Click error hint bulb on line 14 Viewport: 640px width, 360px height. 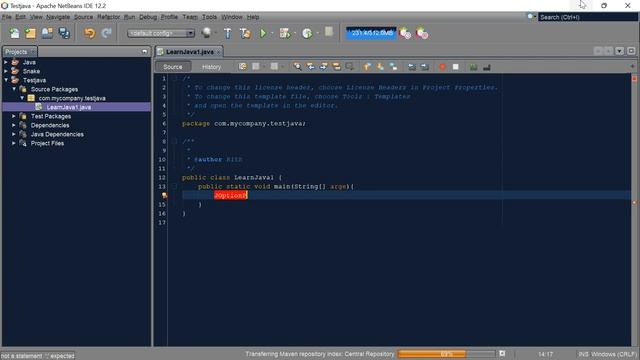(x=164, y=196)
